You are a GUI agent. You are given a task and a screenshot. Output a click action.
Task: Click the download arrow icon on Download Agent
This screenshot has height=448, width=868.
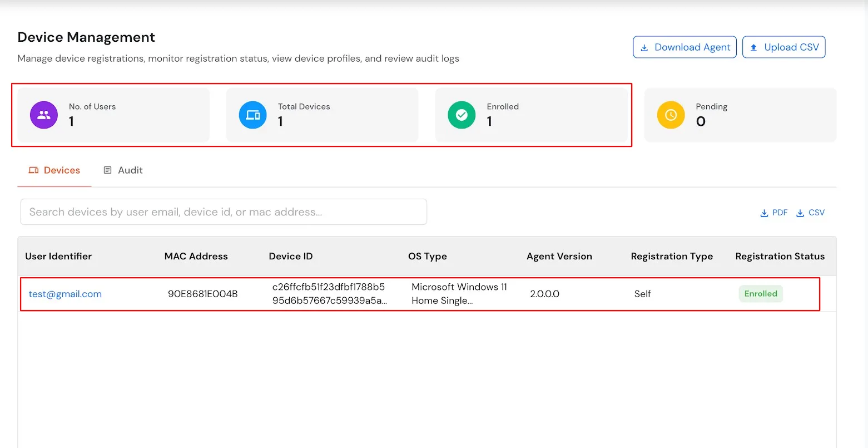pos(644,47)
